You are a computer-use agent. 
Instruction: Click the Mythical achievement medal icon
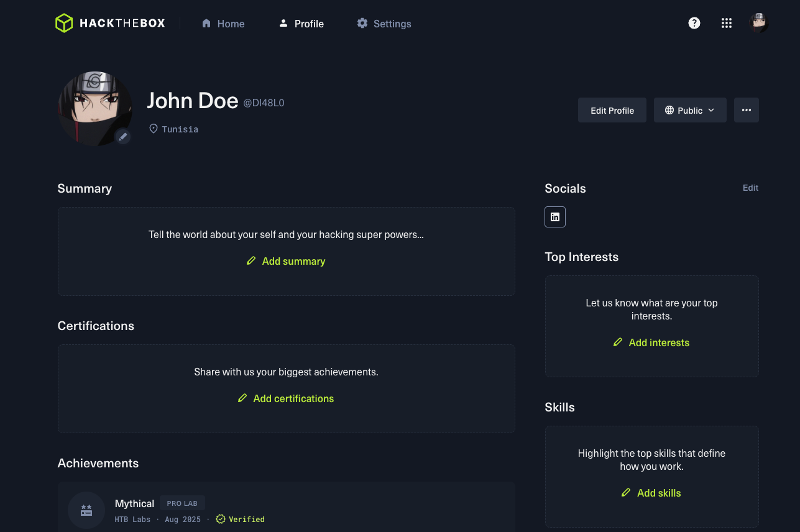tap(86, 510)
